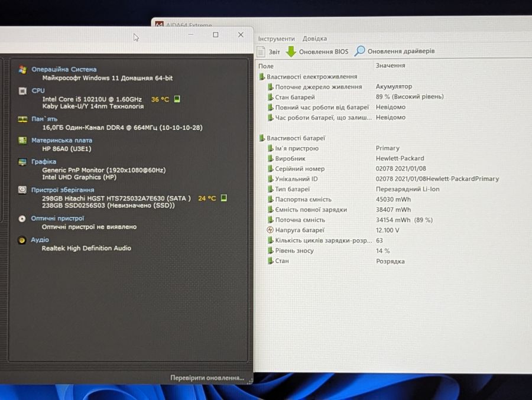The height and width of the screenshot is (400, 532).
Task: Click the green Hitachi drive temperature indicator icon
Action: [223, 198]
